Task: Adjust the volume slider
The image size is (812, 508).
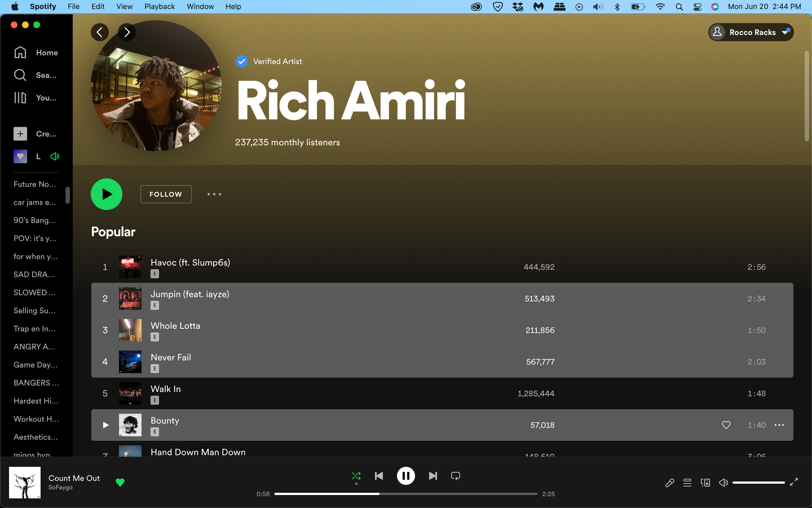Action: pyautogui.click(x=758, y=482)
